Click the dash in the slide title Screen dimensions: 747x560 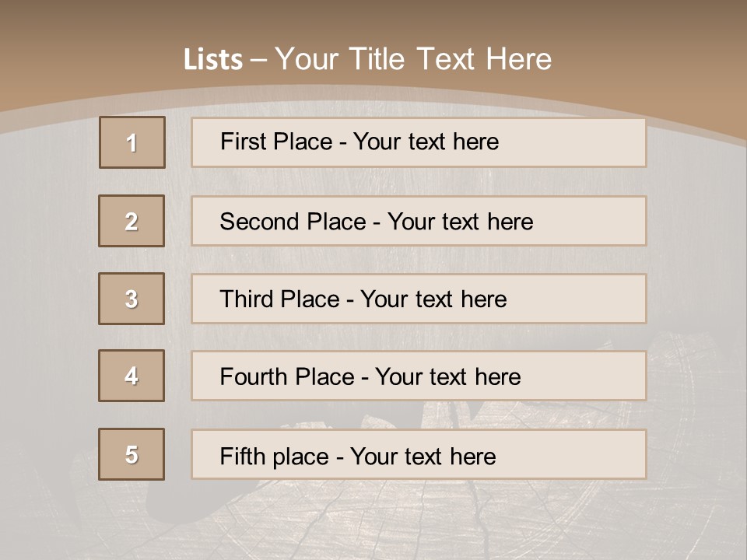pyautogui.click(x=259, y=60)
